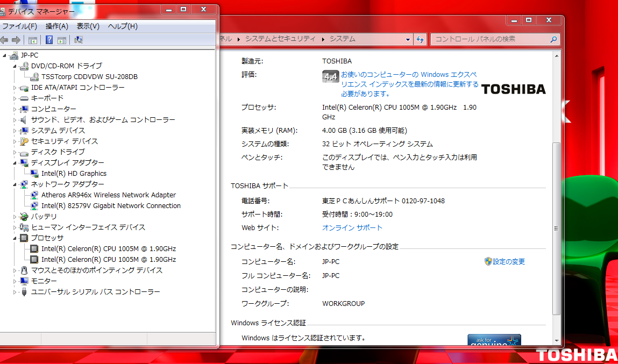Click the keyboard category icon
Viewport: 618px width, 364px height.
click(x=24, y=98)
